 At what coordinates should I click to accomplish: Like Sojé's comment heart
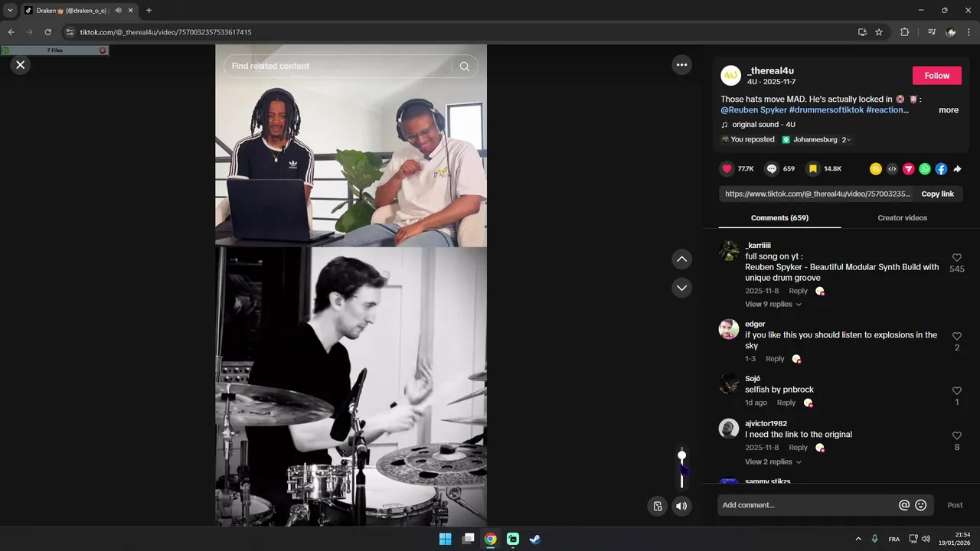point(956,391)
